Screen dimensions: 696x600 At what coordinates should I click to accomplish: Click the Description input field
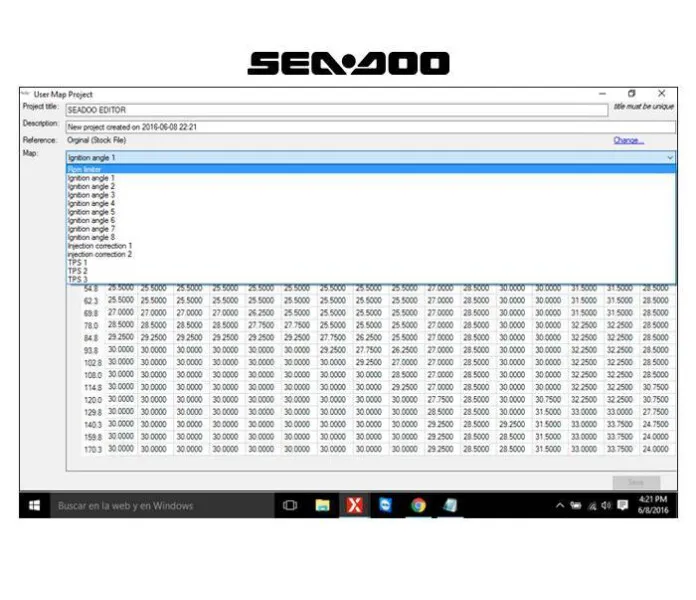pyautogui.click(x=371, y=127)
